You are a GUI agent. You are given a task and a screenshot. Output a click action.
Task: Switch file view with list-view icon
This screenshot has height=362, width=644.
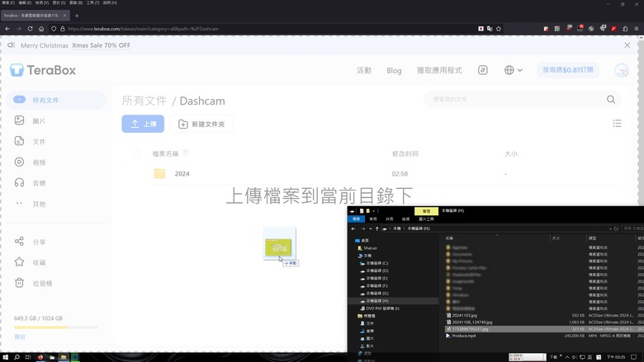617,124
